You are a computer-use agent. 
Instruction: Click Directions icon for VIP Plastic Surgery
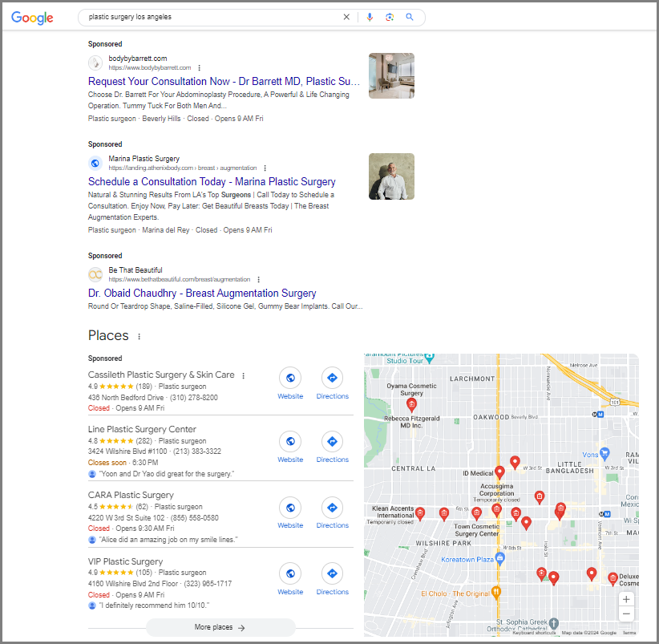coord(333,573)
